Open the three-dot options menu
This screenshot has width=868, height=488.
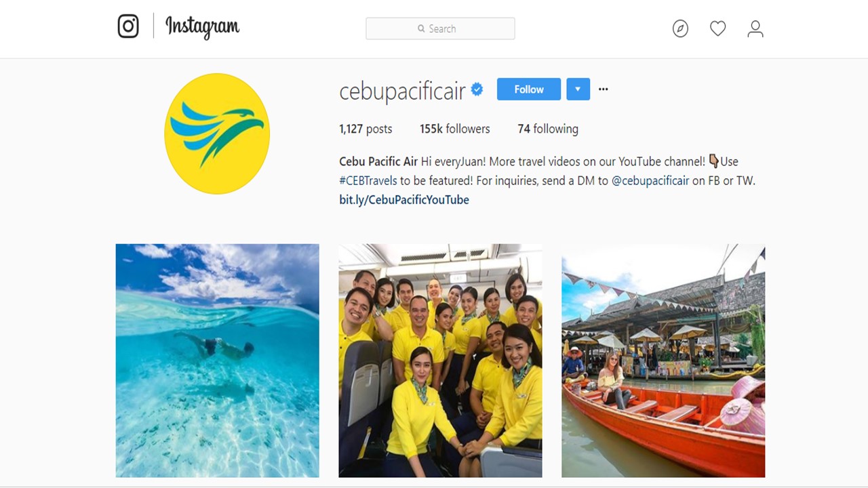pos(603,89)
